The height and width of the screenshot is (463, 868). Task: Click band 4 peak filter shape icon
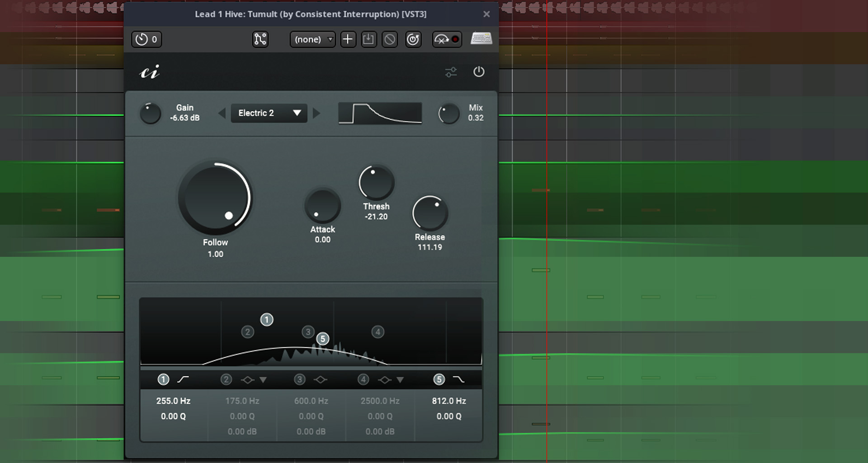385,380
